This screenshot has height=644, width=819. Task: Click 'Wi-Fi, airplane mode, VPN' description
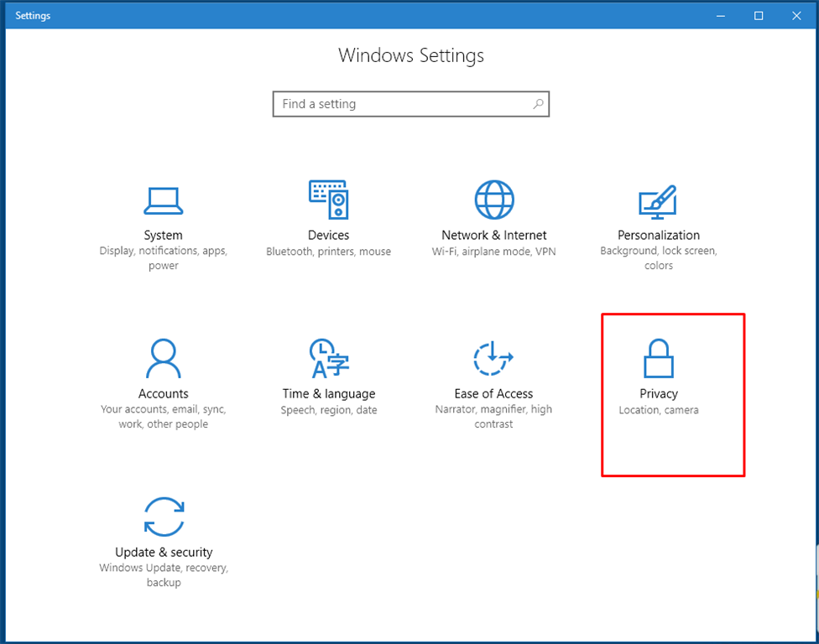(x=494, y=252)
